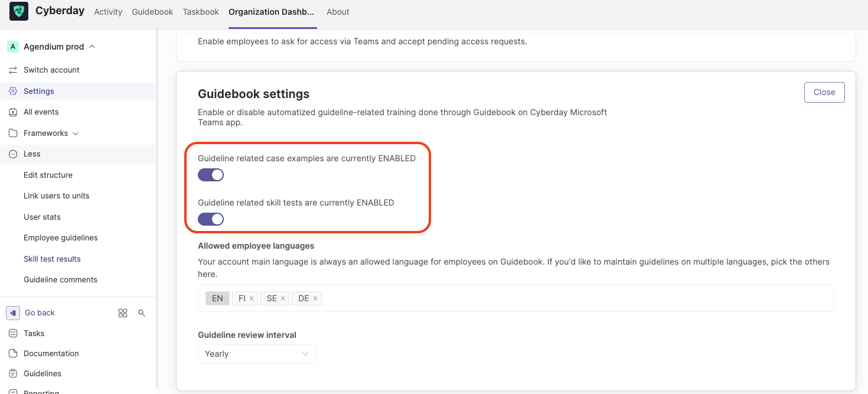Image resolution: width=868 pixels, height=394 pixels.
Task: Click the Less ellipsis icon
Action: [13, 154]
